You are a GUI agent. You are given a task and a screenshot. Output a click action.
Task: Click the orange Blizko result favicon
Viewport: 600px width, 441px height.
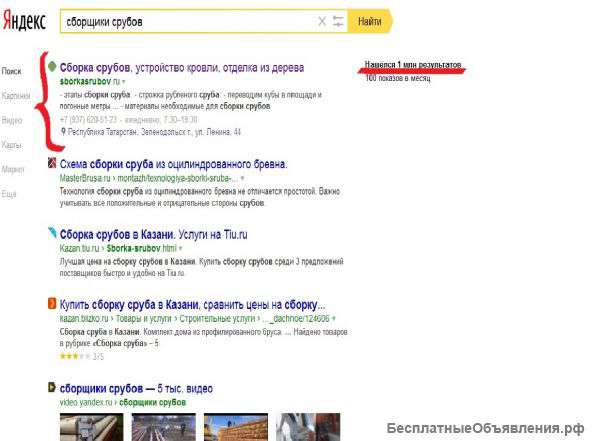pyautogui.click(x=52, y=303)
